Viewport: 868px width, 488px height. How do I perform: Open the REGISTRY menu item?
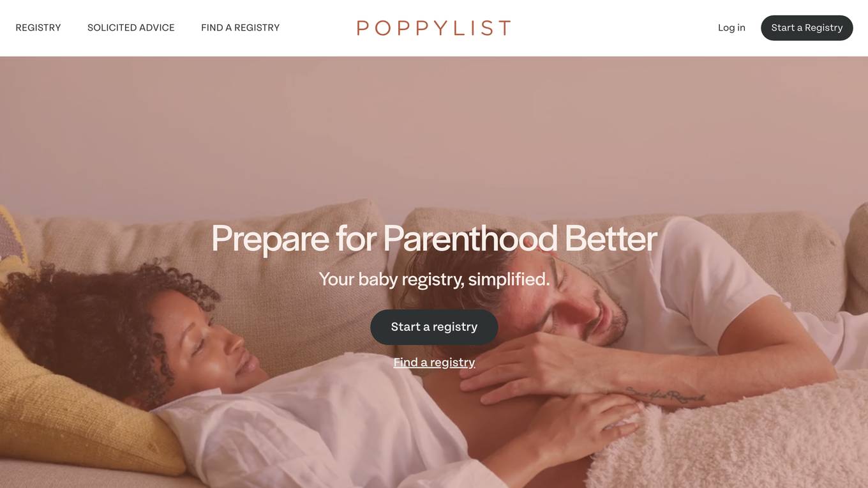(x=38, y=27)
